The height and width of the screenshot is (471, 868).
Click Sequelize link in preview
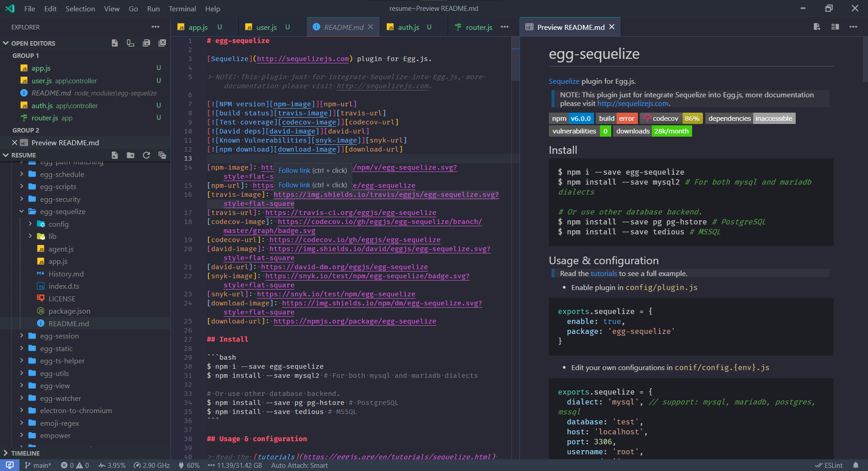pyautogui.click(x=564, y=81)
